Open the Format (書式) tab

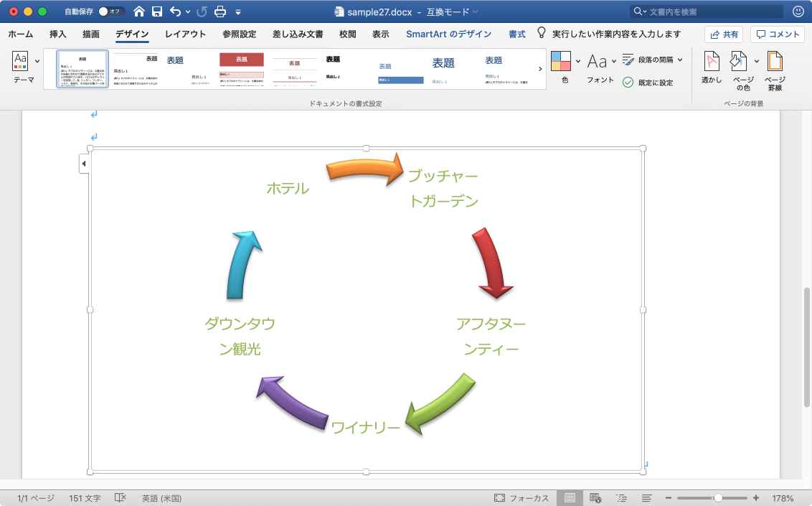tap(516, 34)
